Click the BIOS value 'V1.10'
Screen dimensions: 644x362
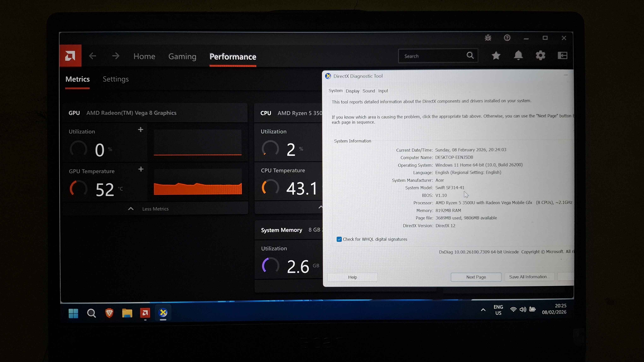click(441, 195)
